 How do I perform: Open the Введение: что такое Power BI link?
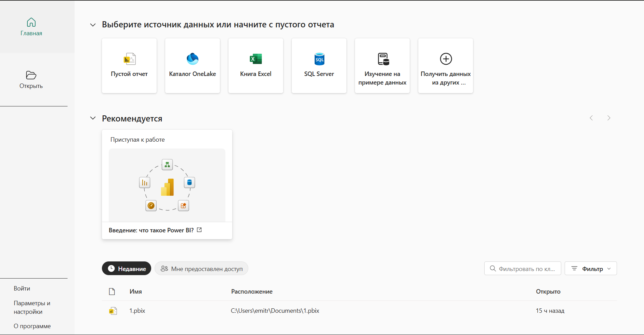152,230
